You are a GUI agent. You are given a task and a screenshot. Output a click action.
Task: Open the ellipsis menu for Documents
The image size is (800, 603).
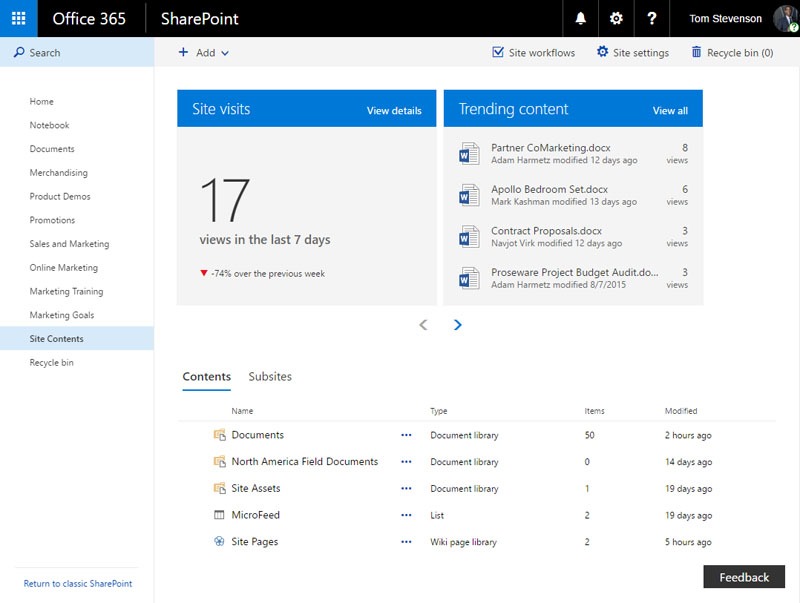(x=406, y=435)
